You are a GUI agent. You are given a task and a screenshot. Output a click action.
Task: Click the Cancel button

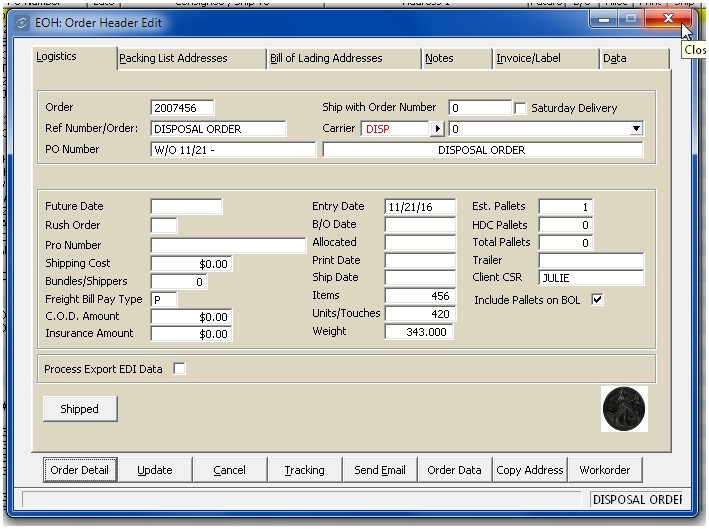230,470
